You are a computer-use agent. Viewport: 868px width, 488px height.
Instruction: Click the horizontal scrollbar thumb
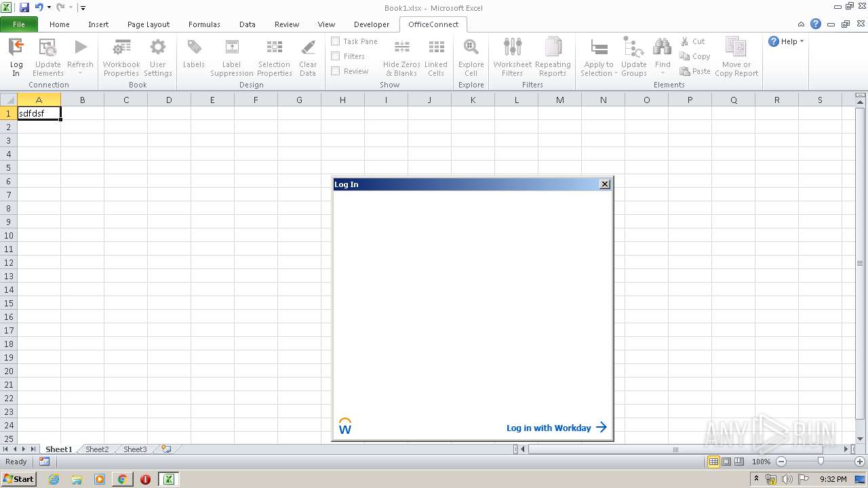(675, 449)
